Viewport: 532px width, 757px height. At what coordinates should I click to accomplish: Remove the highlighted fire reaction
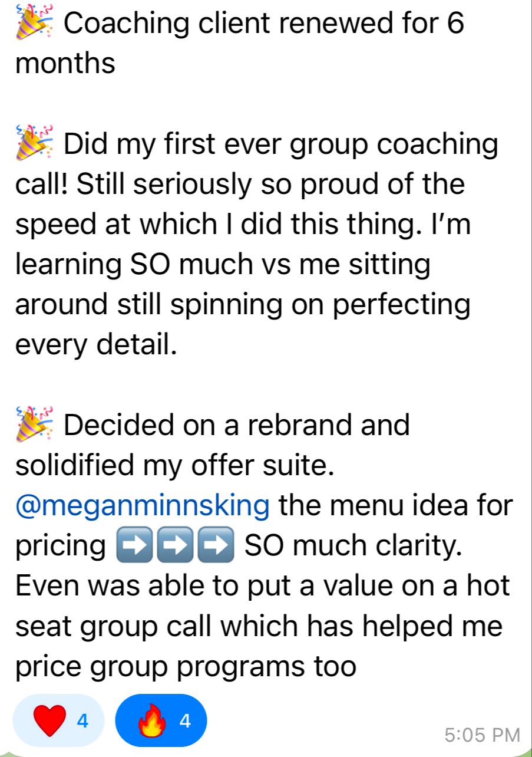[161, 721]
